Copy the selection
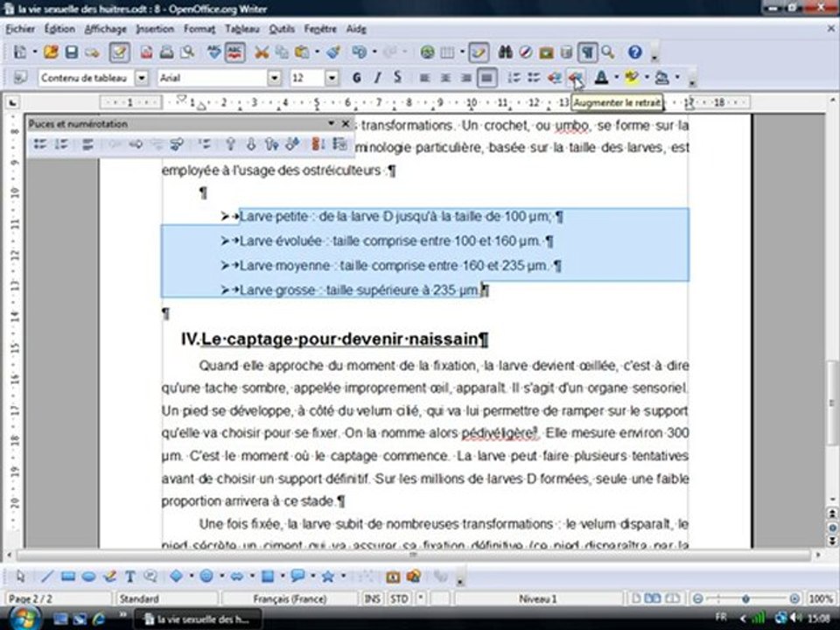 [282, 52]
